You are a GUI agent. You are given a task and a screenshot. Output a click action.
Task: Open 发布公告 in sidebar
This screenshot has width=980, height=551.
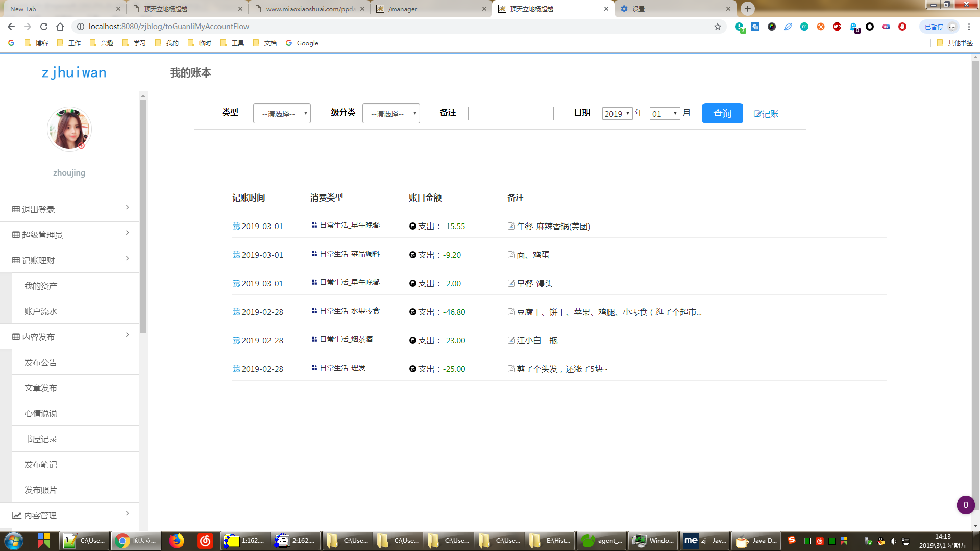(76, 362)
